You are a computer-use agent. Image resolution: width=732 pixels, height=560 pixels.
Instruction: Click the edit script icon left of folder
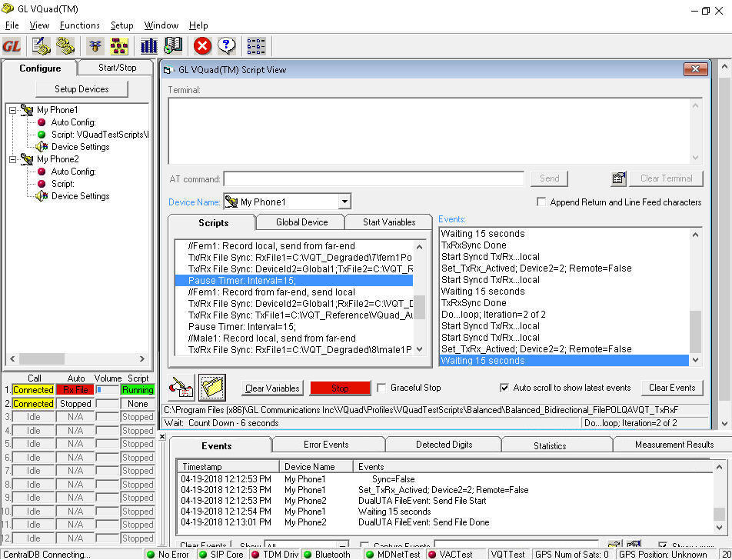click(x=181, y=388)
